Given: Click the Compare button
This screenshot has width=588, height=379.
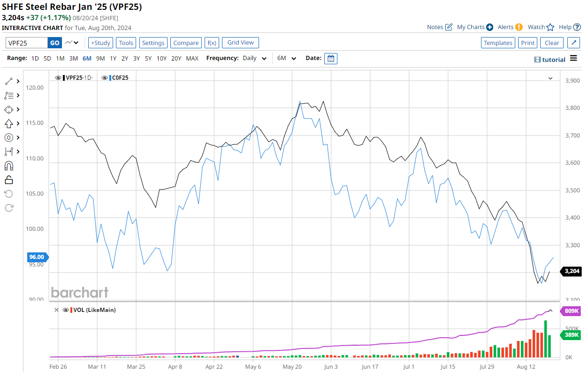Looking at the screenshot, I should pos(186,43).
